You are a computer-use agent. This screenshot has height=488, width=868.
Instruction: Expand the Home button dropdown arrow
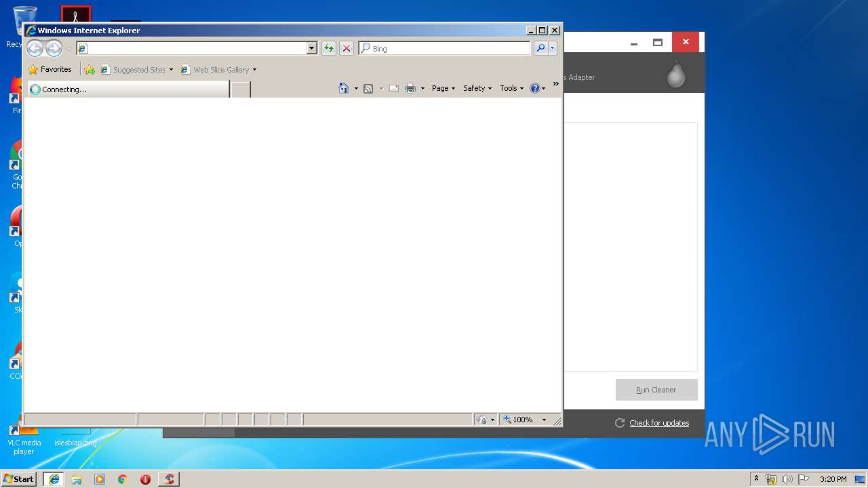point(356,88)
